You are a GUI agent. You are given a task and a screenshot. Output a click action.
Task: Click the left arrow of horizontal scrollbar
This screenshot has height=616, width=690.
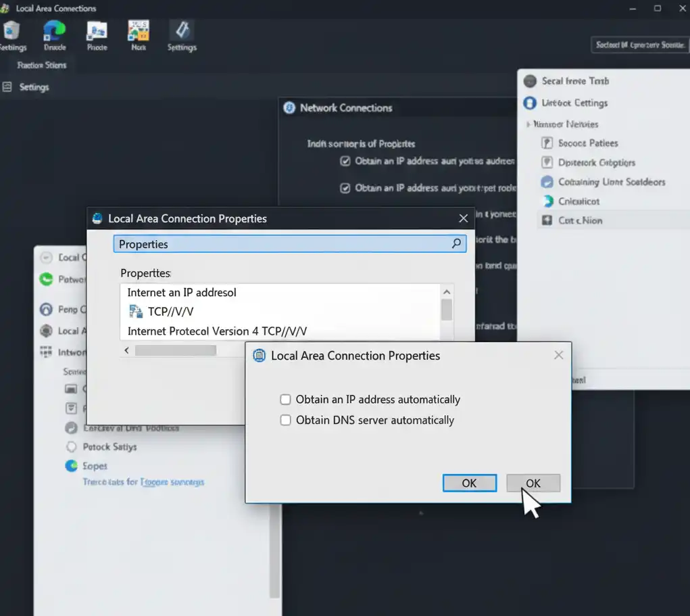[126, 350]
